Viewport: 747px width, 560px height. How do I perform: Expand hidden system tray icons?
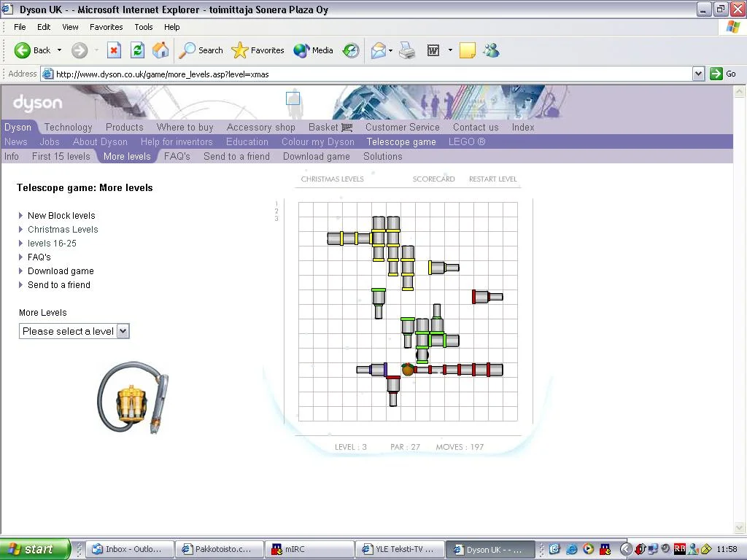point(626,549)
